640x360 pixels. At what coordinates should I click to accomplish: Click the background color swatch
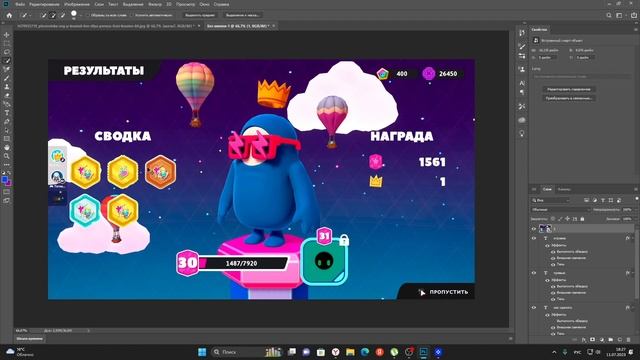coord(9,182)
